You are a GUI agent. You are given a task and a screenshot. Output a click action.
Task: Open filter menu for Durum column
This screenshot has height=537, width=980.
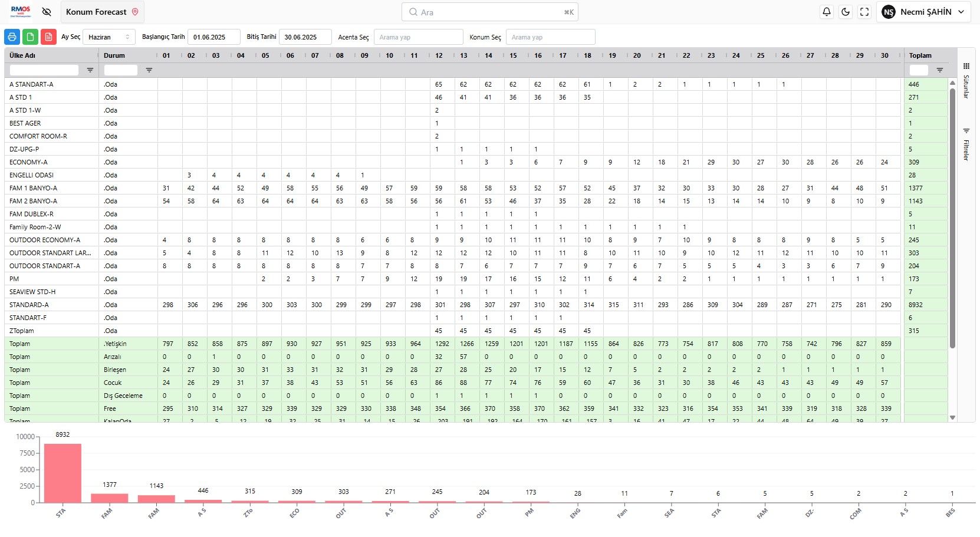[149, 70]
